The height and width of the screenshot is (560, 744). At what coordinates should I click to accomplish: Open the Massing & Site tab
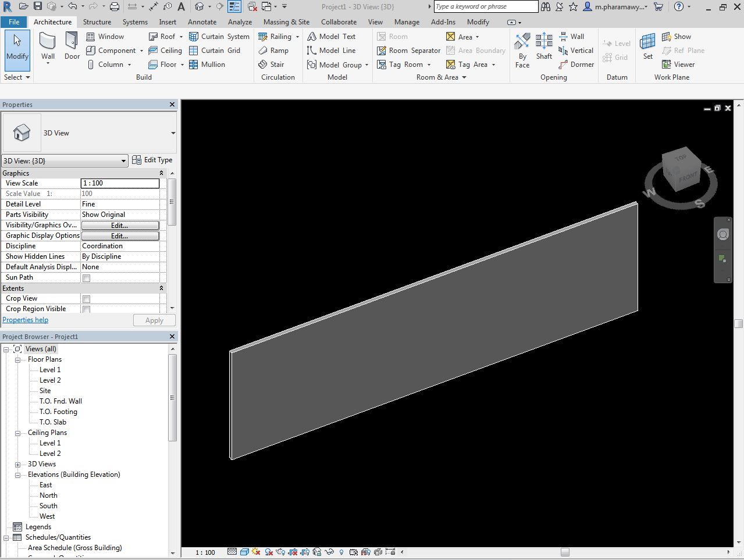286,22
